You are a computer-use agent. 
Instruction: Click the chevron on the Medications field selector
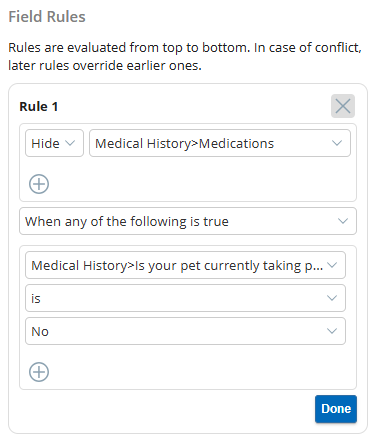(337, 143)
